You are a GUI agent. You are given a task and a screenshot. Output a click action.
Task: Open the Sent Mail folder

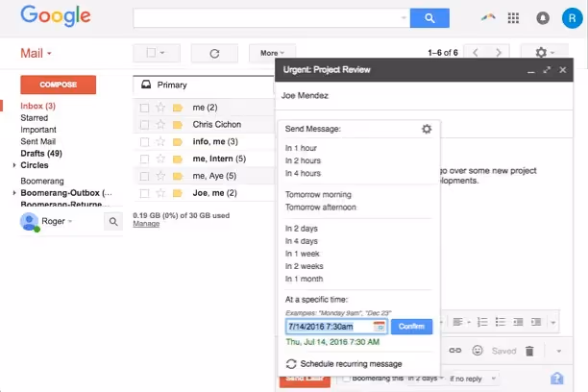tap(37, 142)
